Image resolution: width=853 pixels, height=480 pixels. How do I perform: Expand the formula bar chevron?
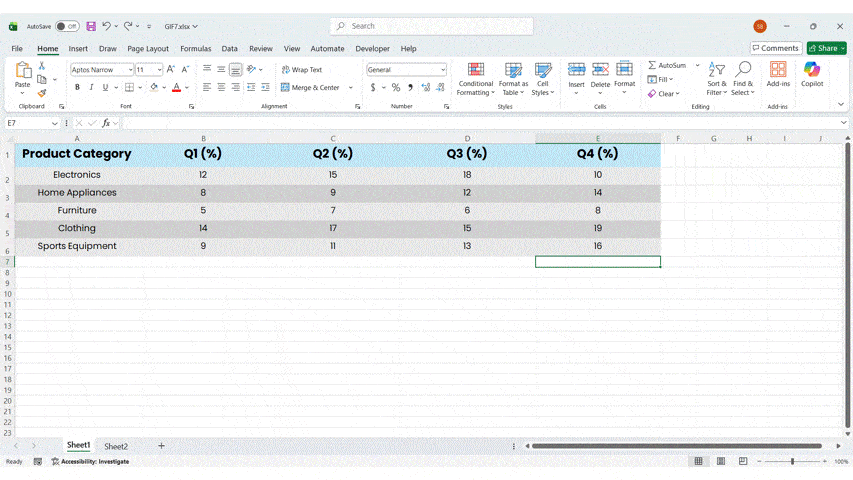[843, 123]
